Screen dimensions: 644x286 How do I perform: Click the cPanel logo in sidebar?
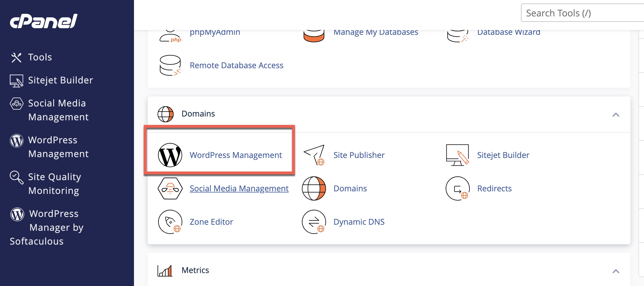click(44, 21)
